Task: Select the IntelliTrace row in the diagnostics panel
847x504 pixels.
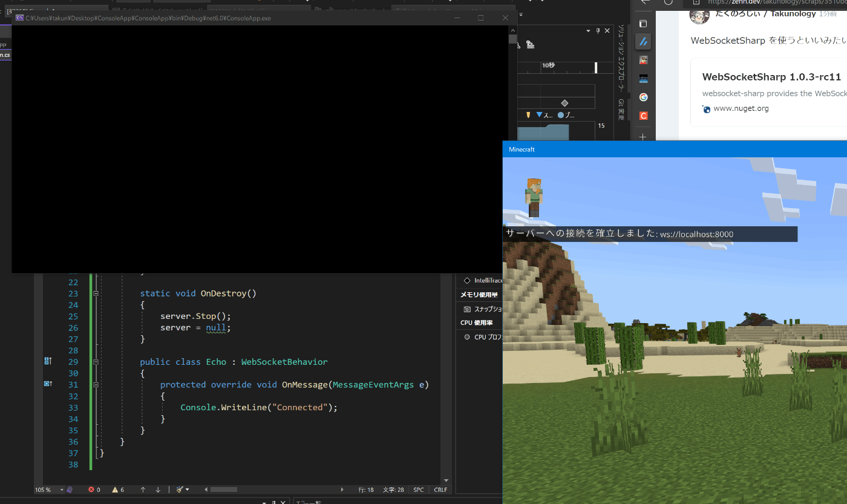Action: pos(482,280)
